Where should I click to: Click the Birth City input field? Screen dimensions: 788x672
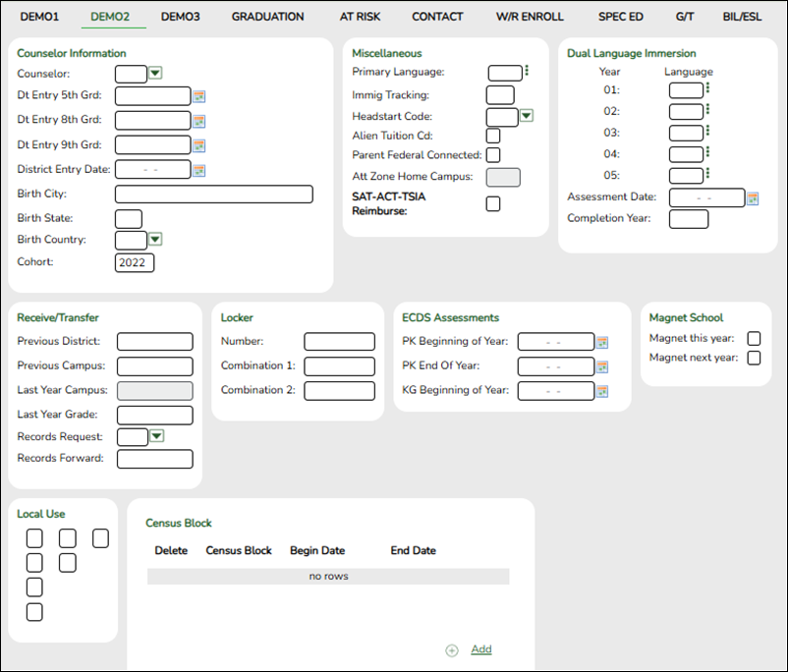click(x=213, y=194)
